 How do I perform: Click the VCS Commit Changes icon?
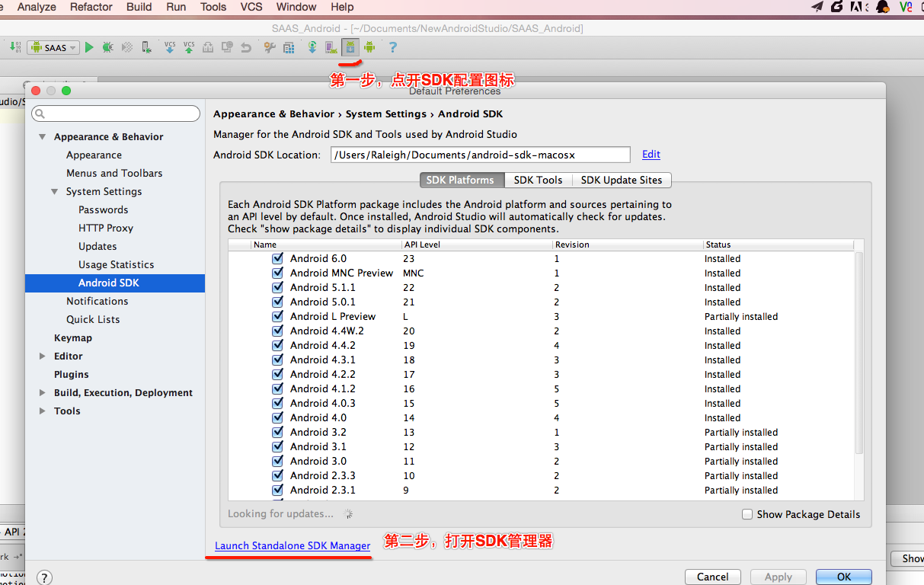pyautogui.click(x=189, y=47)
